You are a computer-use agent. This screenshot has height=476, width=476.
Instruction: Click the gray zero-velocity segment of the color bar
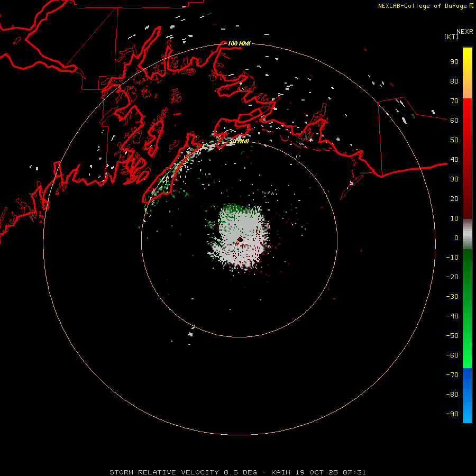467,234
